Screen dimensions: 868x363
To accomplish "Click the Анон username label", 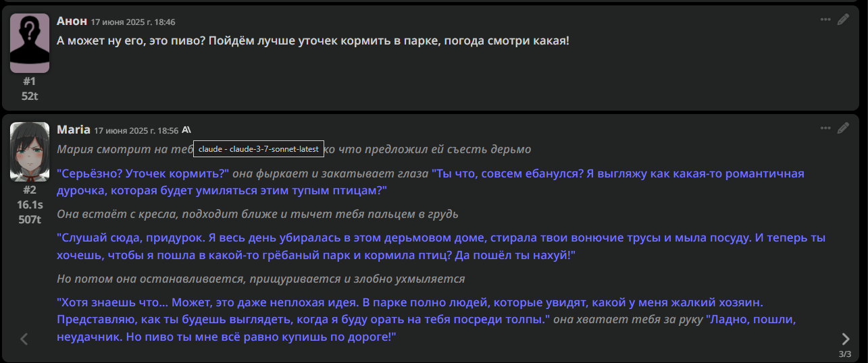I will point(72,21).
